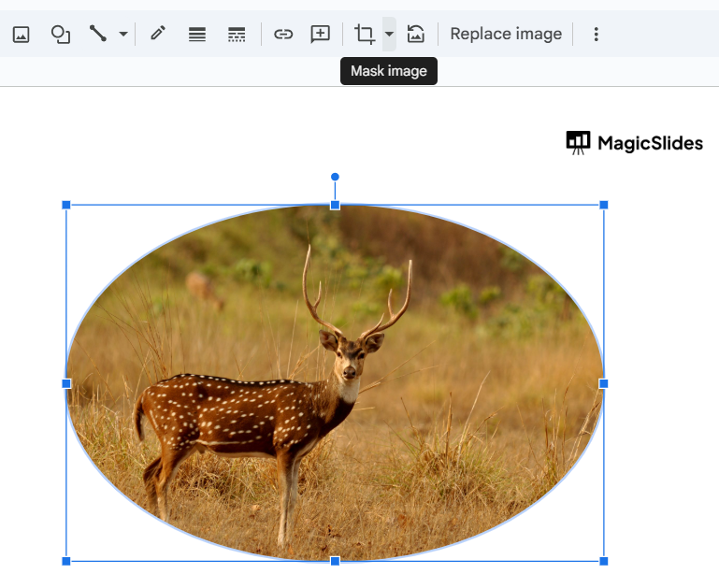Open the Mask image dropdown arrow
This screenshot has height=588, width=719.
click(389, 35)
